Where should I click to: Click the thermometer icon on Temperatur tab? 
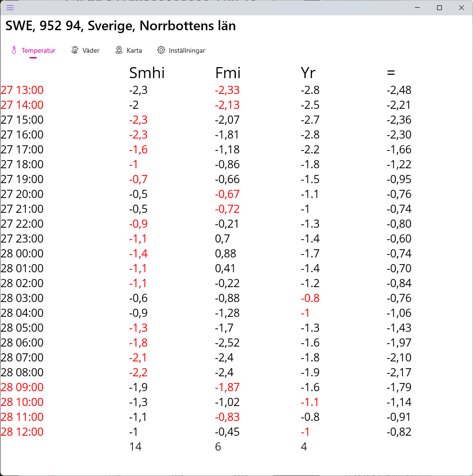coord(14,50)
